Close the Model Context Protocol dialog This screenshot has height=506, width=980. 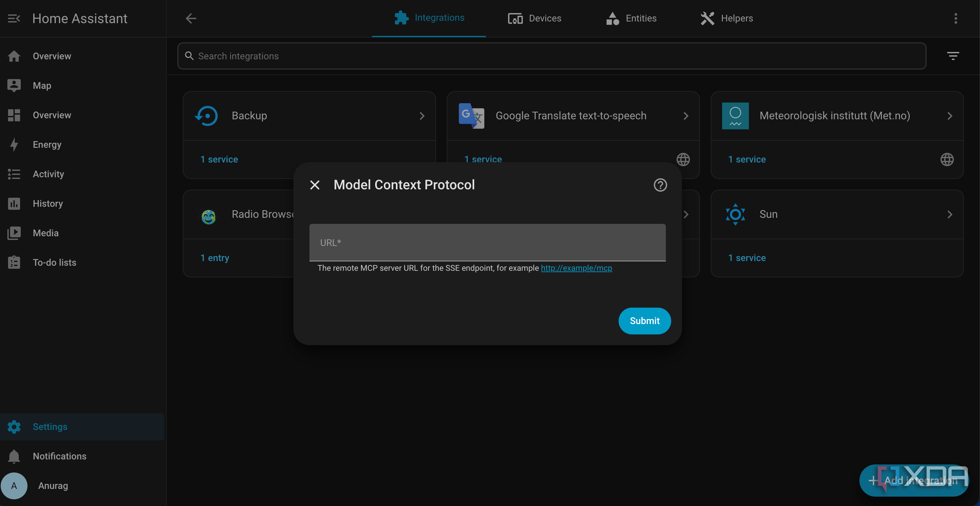[314, 185]
